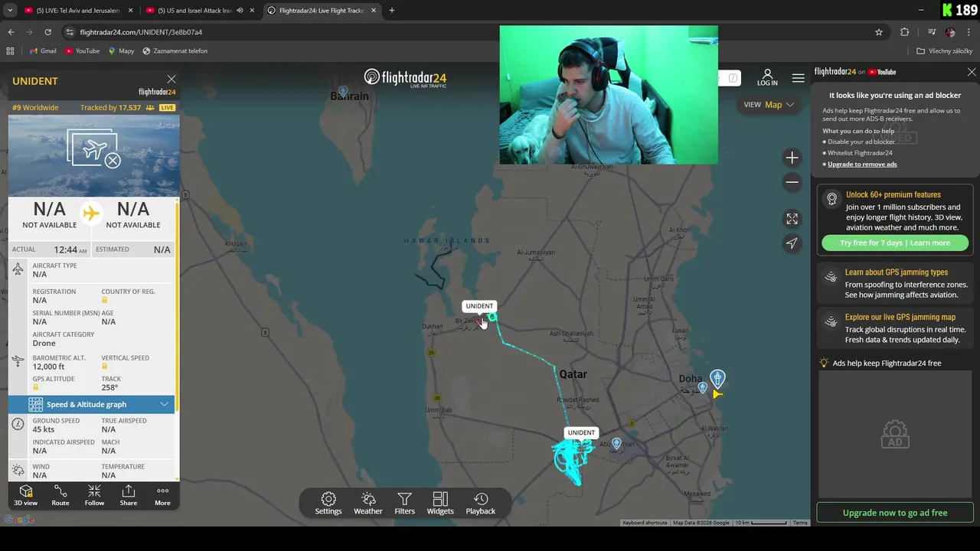Open Playback mode
Screen dimensions: 980x551
click(x=481, y=504)
